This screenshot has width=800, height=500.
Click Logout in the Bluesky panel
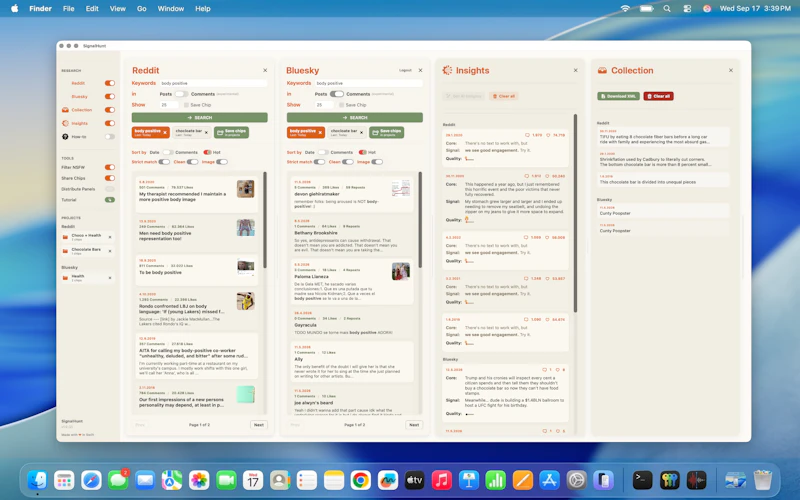[405, 70]
